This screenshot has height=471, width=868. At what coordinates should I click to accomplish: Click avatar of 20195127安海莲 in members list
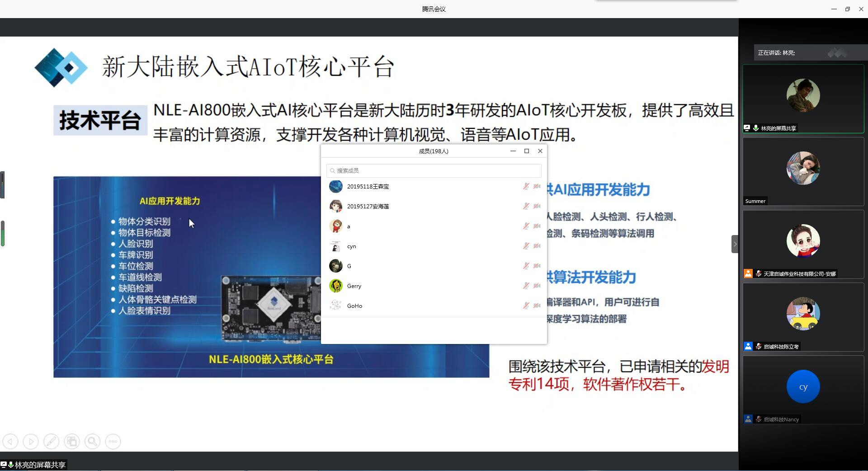[335, 206]
